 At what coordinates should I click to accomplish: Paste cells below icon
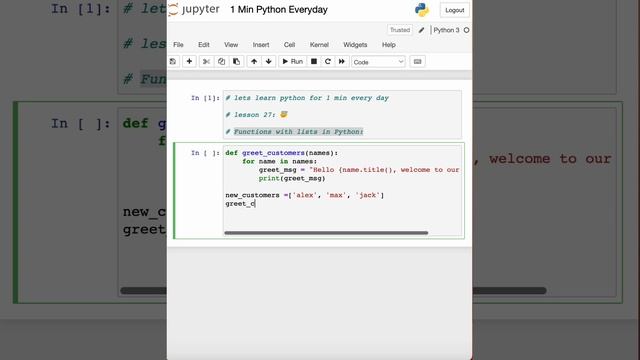click(236, 62)
